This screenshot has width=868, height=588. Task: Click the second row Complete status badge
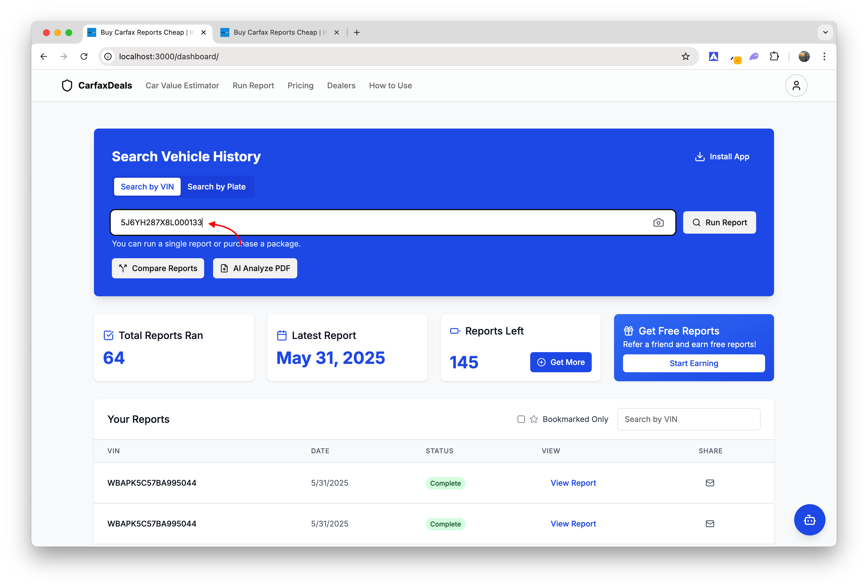point(445,524)
